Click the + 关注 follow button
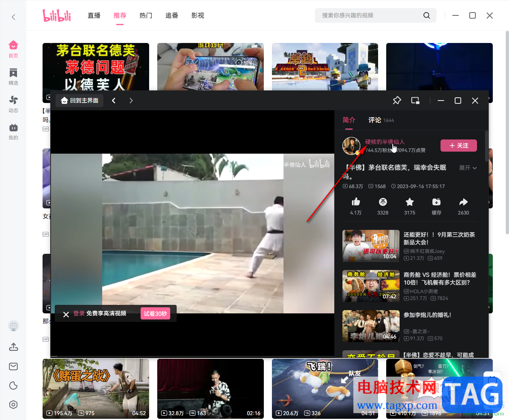 [459, 146]
